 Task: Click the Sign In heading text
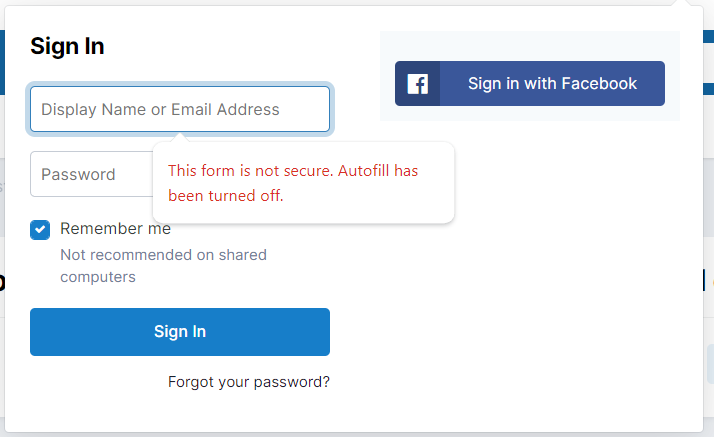67,46
